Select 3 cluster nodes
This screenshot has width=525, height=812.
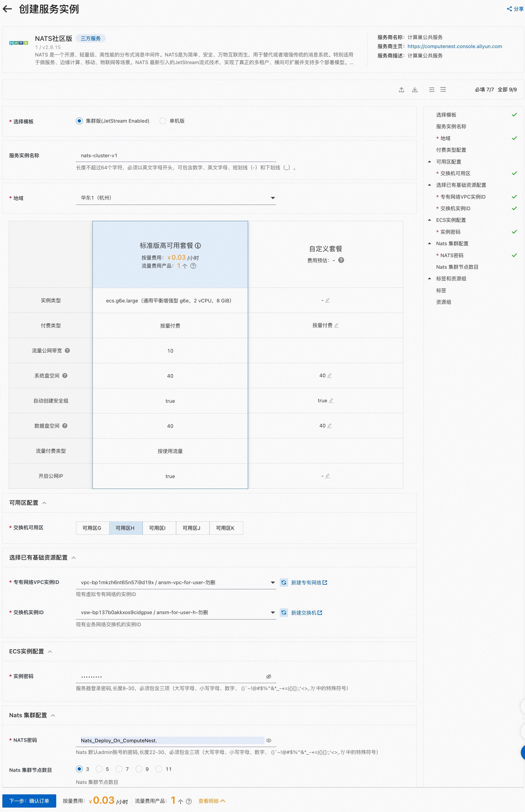(x=79, y=769)
